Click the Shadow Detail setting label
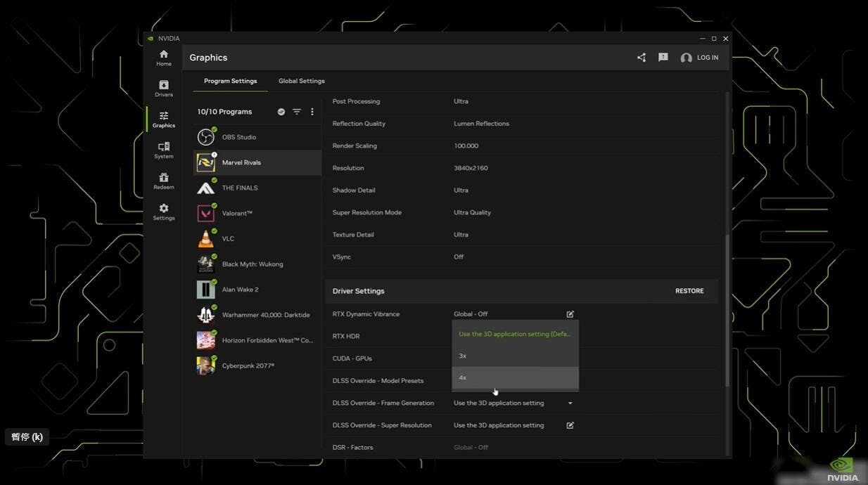Screen dimensions: 868x485 [354, 190]
